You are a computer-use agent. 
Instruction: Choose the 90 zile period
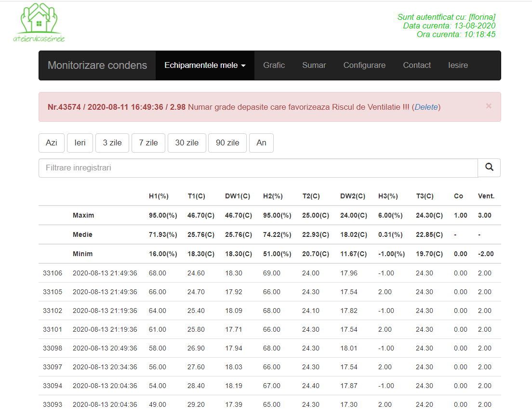point(227,143)
